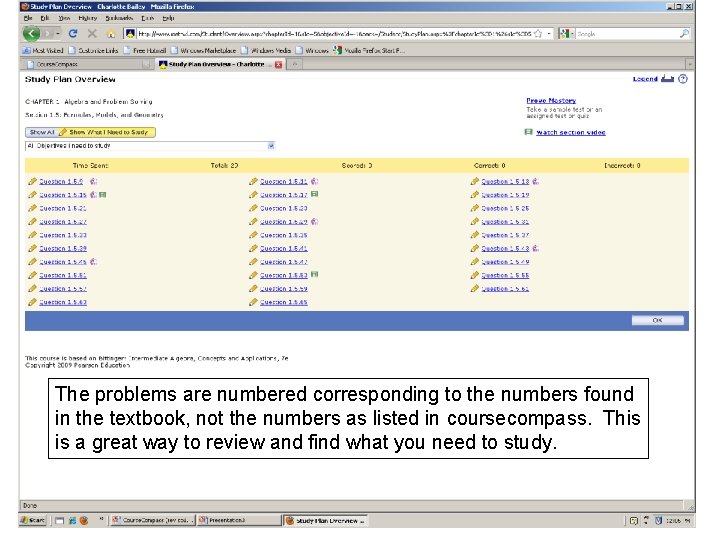Viewport: 720px width, 540px height.
Task: Open the Most Visited bookmark
Action: [43, 51]
